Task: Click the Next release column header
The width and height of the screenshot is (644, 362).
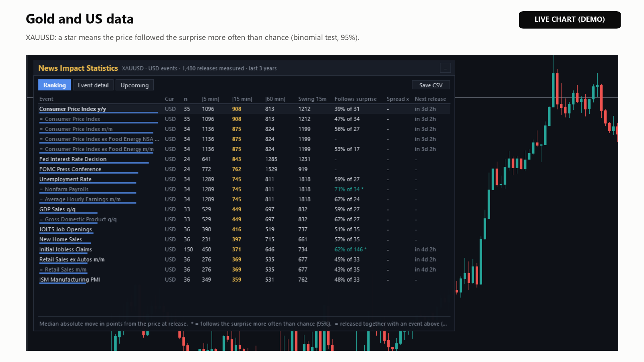Action: coord(430,99)
